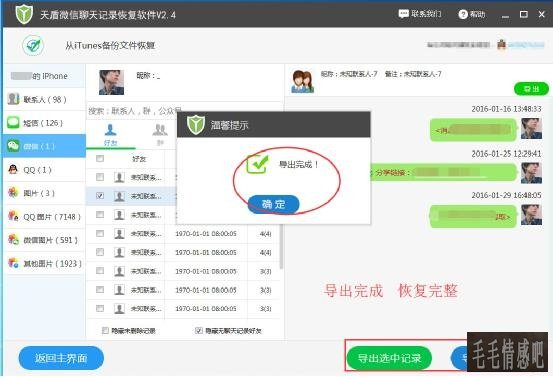Image resolution: width=553 pixels, height=377 pixels.
Task: Click the contact list vertical scrollbar
Action: pos(281,247)
